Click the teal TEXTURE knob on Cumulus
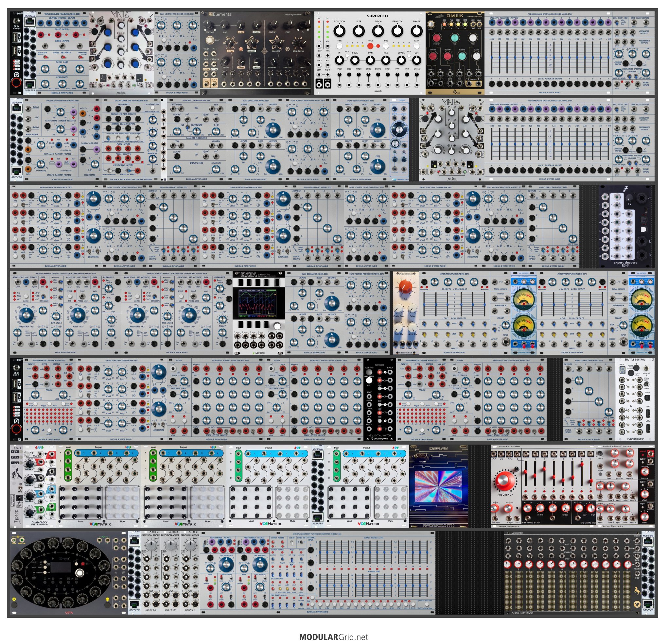 click(462, 57)
